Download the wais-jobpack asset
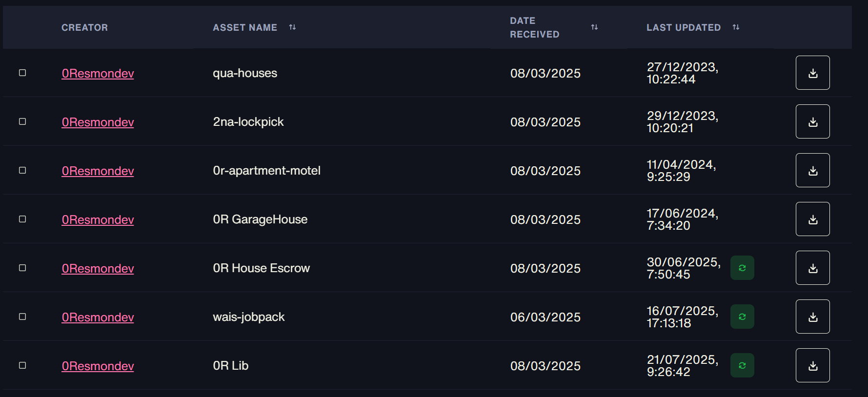 tap(812, 317)
